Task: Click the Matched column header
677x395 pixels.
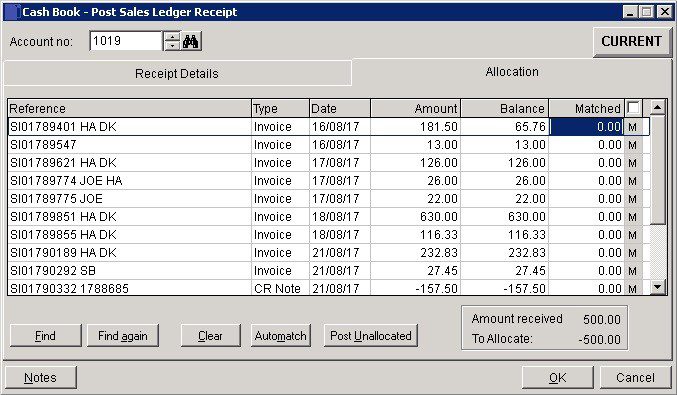Action: point(586,108)
